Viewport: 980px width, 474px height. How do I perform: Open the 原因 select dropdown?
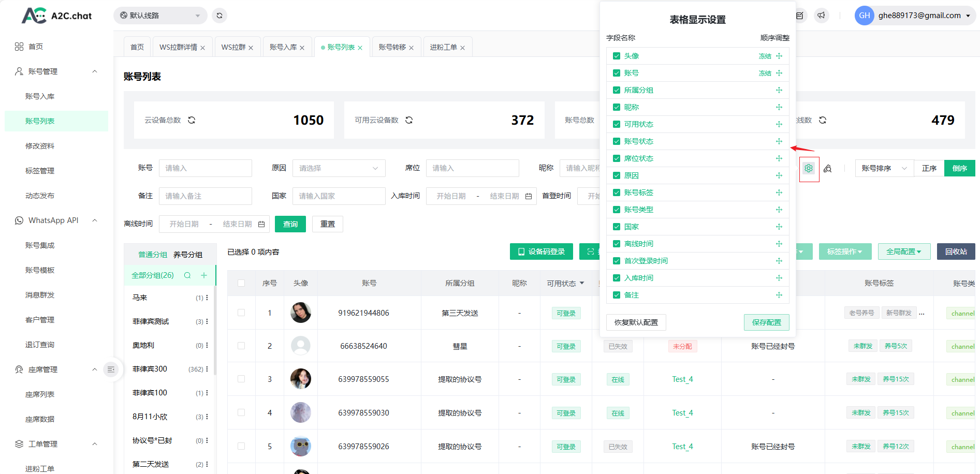[x=339, y=168]
